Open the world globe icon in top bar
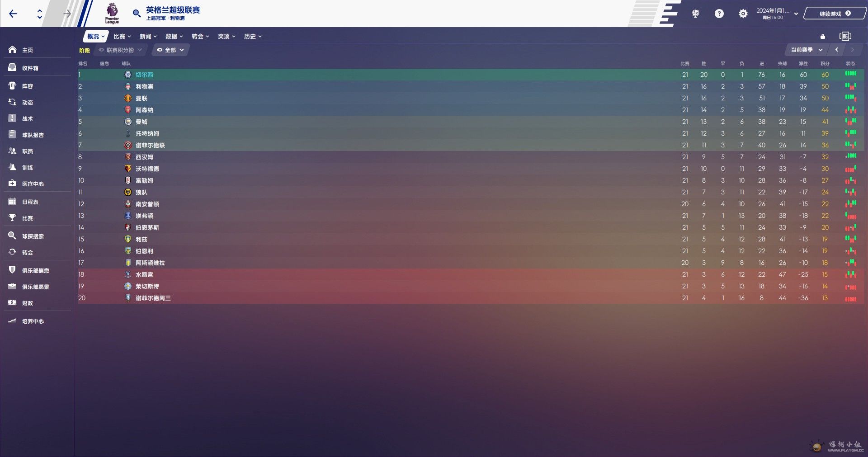 coord(696,14)
